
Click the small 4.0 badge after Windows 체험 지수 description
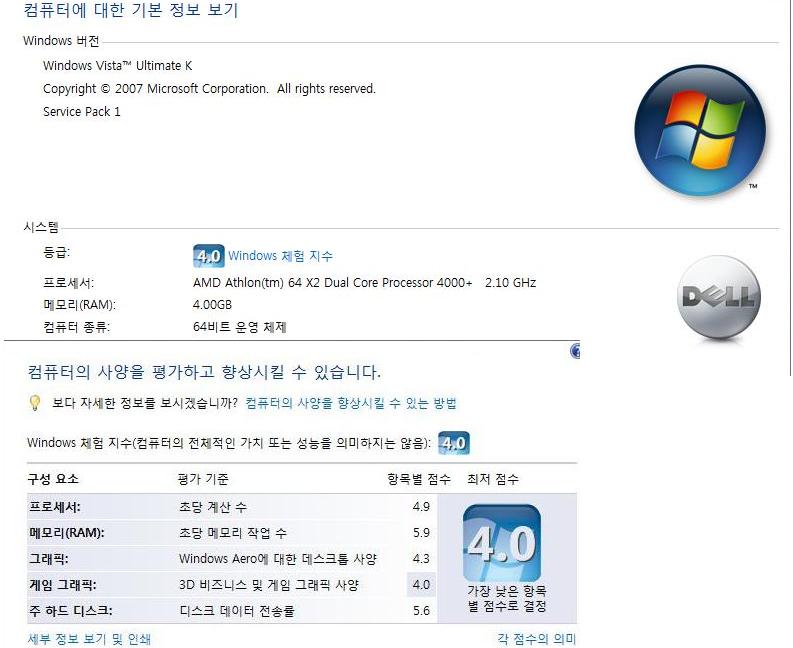pyautogui.click(x=454, y=443)
